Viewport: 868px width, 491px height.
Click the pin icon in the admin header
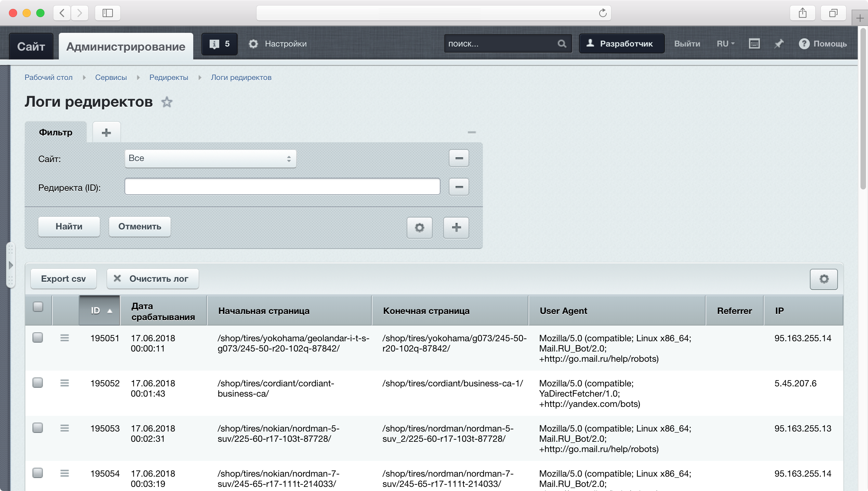tap(779, 44)
